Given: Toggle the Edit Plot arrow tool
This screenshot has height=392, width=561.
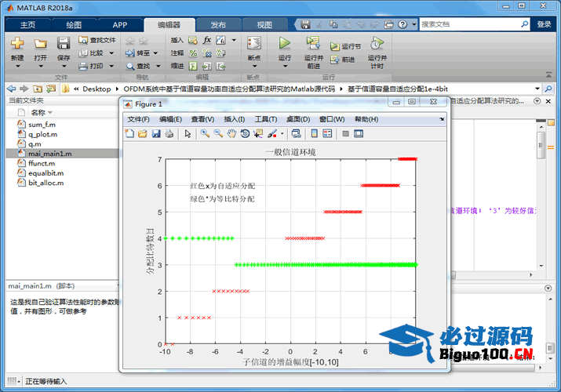Looking at the screenshot, I should 188,134.
